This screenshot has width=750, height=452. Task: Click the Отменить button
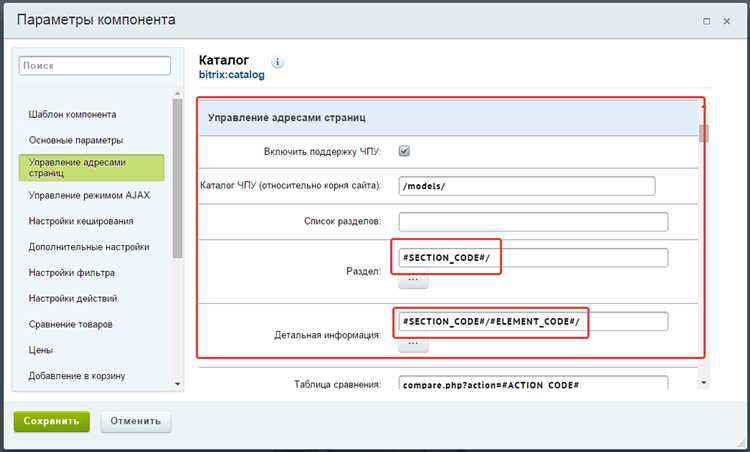coord(136,421)
